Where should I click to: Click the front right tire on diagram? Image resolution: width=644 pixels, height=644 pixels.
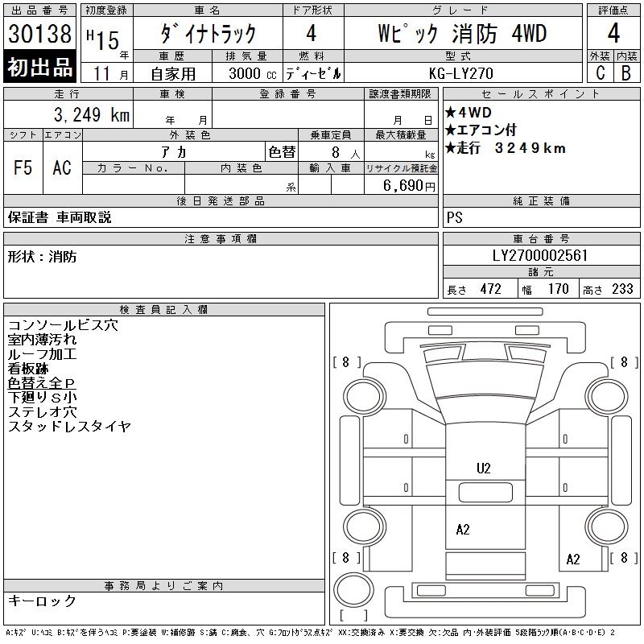point(607,397)
